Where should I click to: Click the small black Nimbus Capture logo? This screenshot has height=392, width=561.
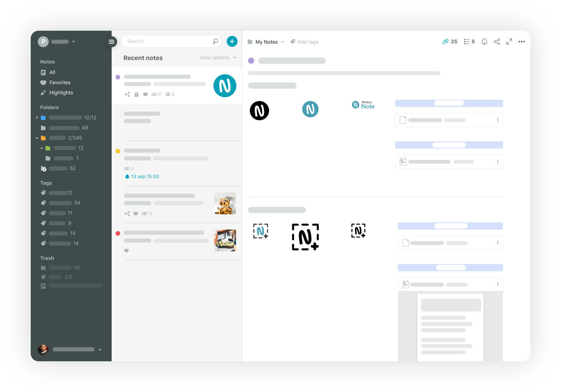click(x=358, y=231)
